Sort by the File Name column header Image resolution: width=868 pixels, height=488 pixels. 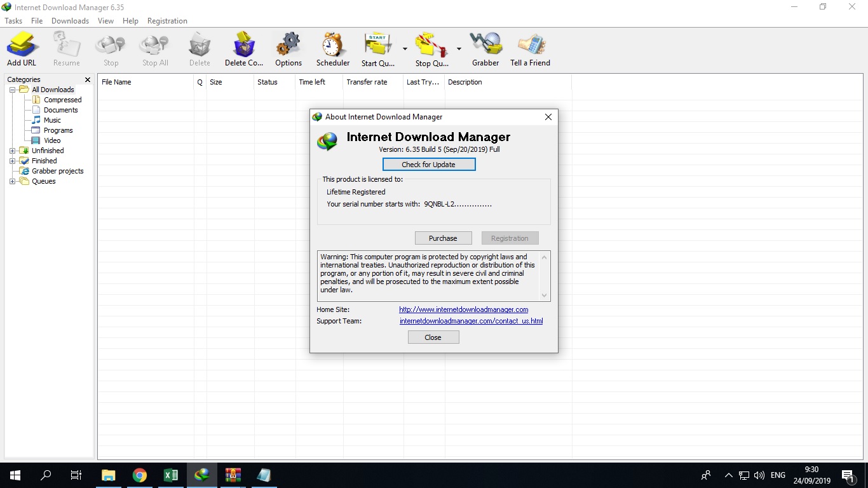tap(146, 82)
